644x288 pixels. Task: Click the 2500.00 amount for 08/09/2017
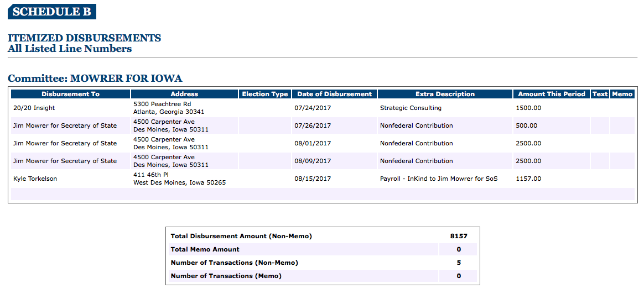pos(528,161)
